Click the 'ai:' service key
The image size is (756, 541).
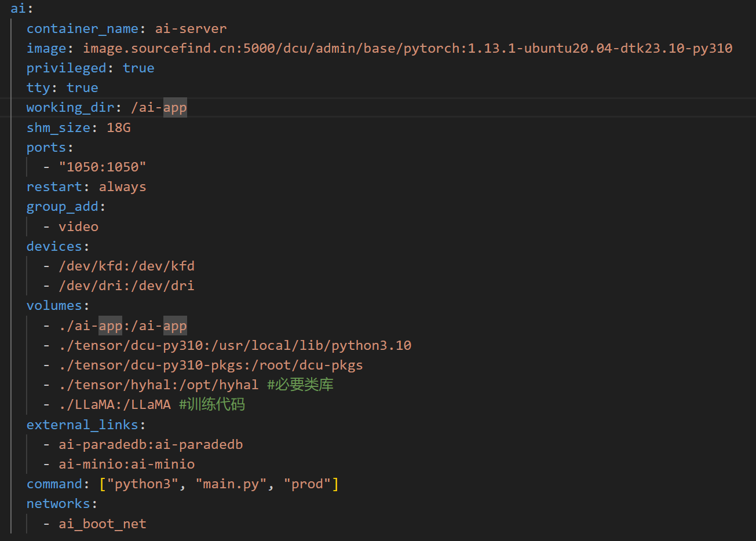(22, 9)
